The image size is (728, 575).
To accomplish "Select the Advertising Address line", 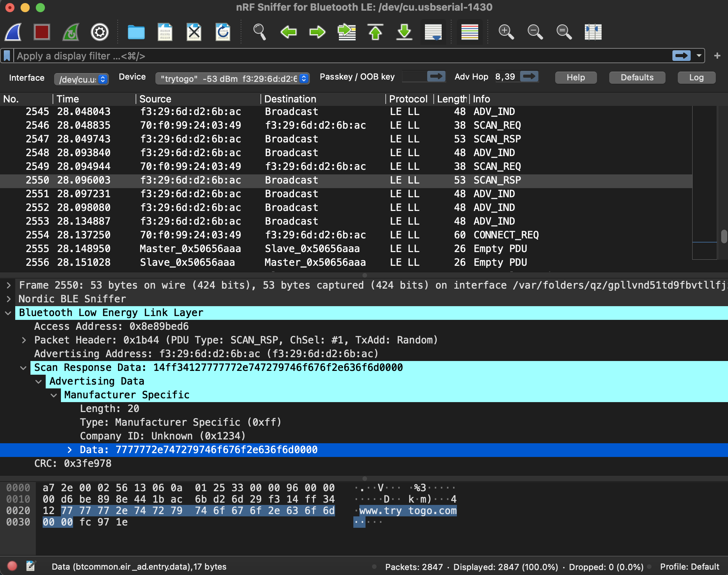I will click(x=206, y=354).
